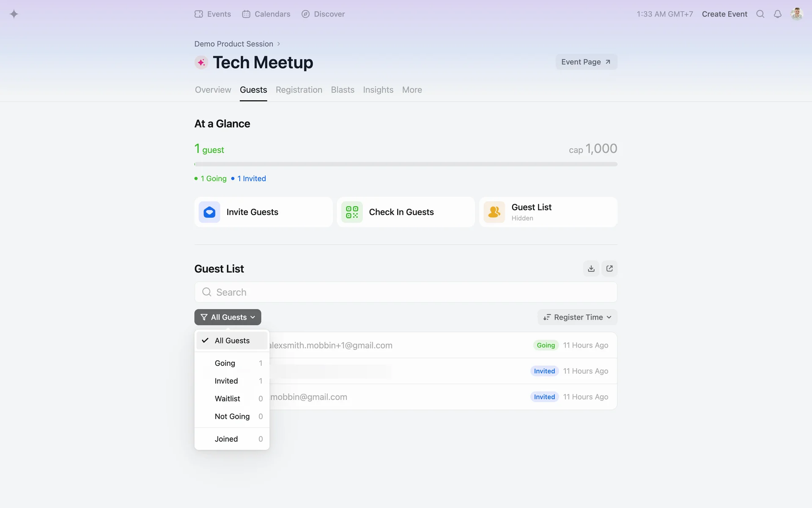Viewport: 812px width, 508px height.
Task: Open user profile avatar
Action: [x=796, y=14]
